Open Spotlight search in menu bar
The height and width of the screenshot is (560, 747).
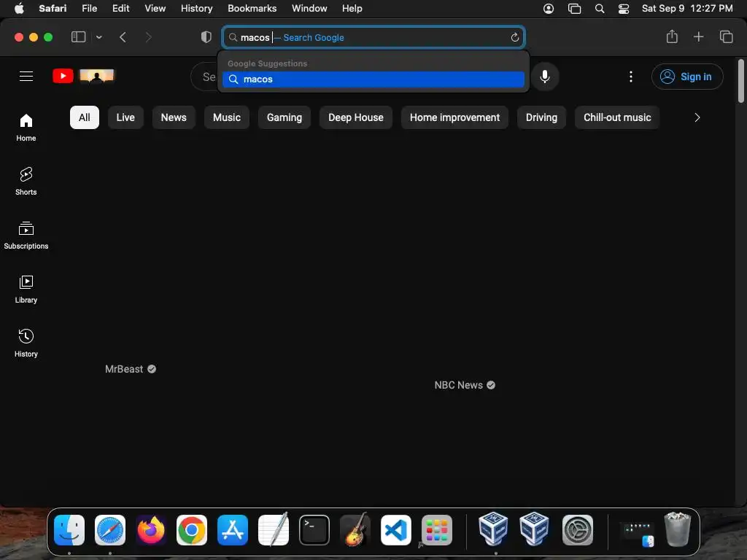(600, 9)
